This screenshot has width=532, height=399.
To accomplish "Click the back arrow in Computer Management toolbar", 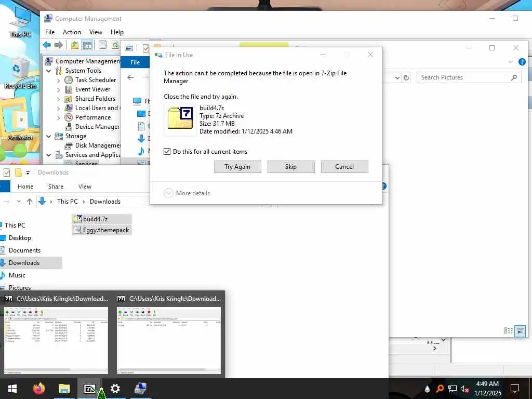I will tap(47, 45).
